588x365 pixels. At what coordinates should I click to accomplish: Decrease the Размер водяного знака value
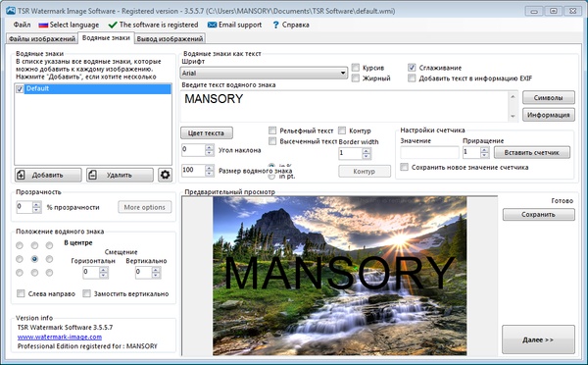[x=210, y=173]
